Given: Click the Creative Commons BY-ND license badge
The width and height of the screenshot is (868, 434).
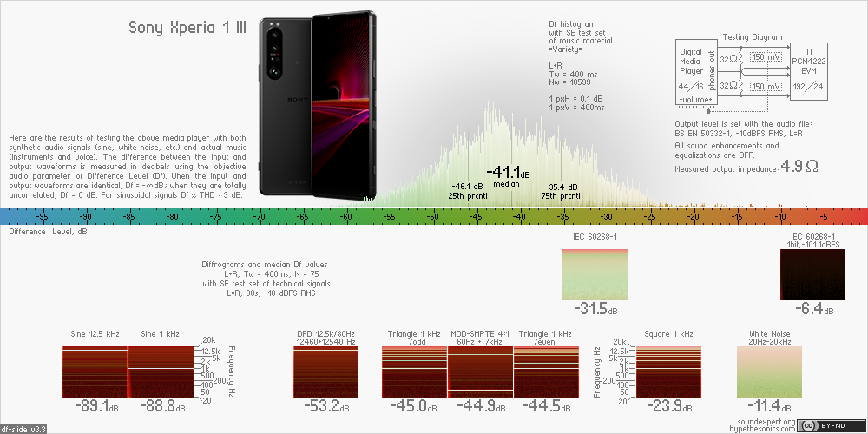Looking at the screenshot, I should (833, 425).
